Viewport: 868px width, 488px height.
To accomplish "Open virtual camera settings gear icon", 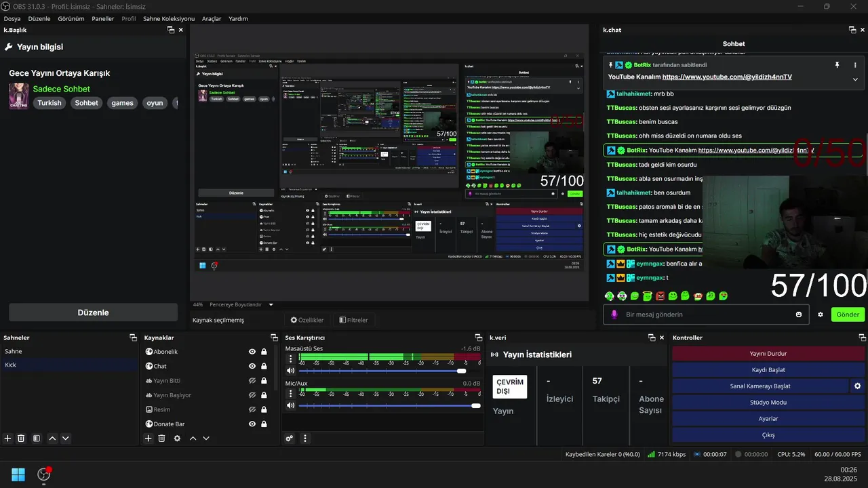I will click(857, 386).
